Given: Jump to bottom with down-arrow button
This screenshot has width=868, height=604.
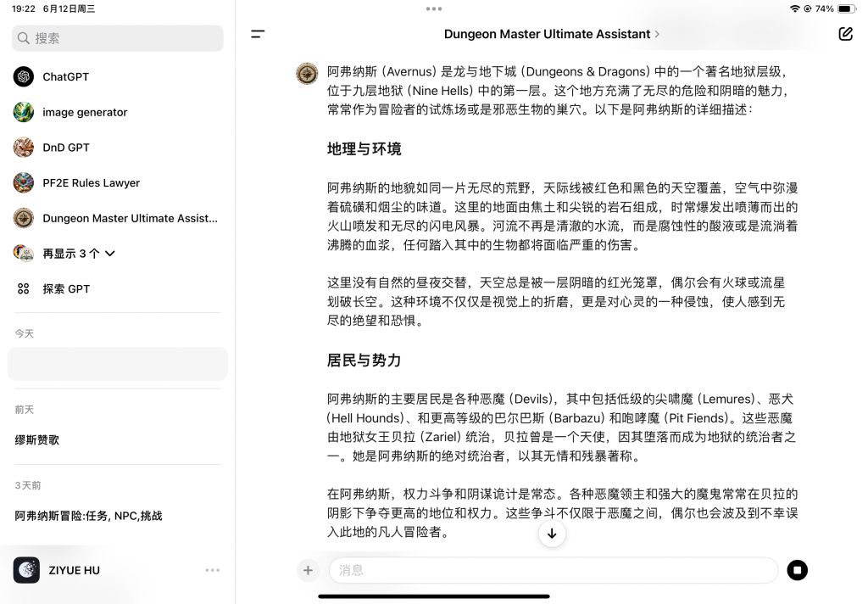Looking at the screenshot, I should [x=552, y=534].
